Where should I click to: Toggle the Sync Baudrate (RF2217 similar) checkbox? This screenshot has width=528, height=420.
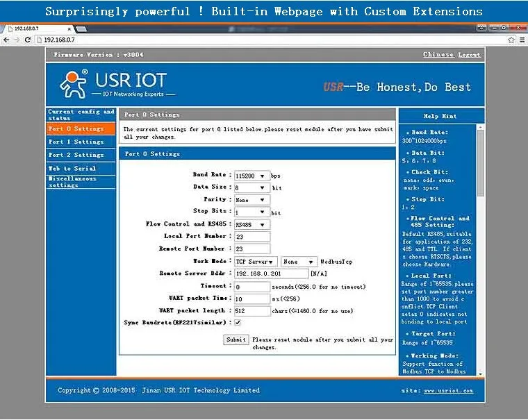(238, 322)
